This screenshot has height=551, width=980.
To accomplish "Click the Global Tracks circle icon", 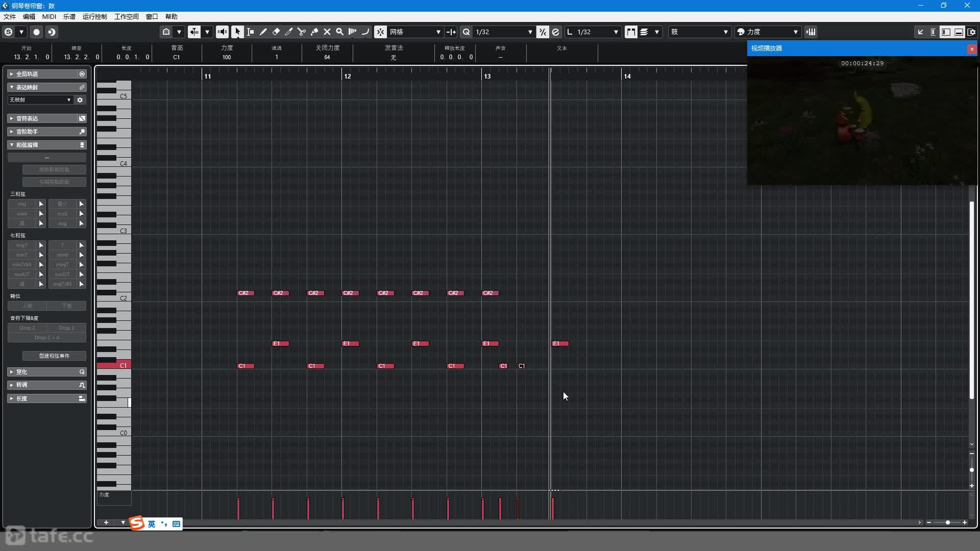I will point(82,74).
